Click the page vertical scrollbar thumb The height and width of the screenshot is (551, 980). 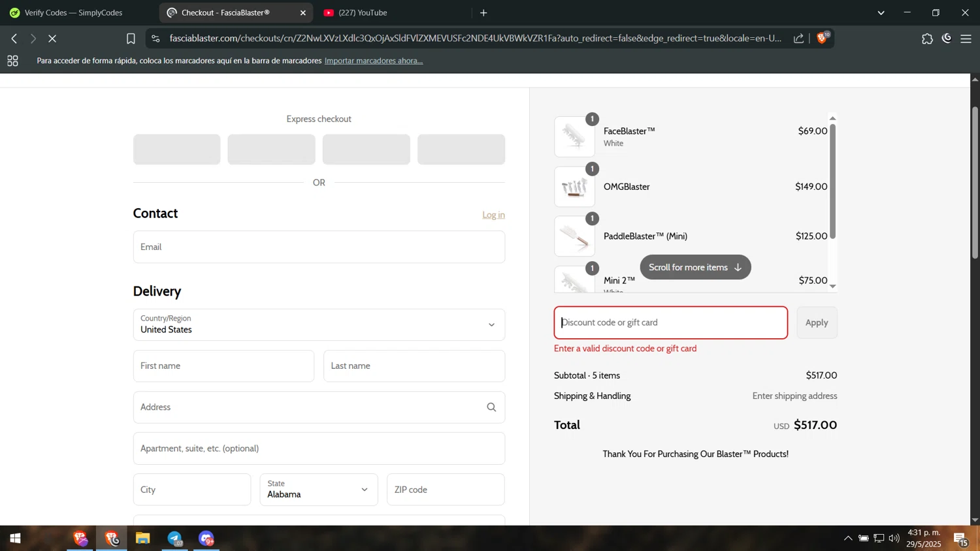pyautogui.click(x=975, y=183)
